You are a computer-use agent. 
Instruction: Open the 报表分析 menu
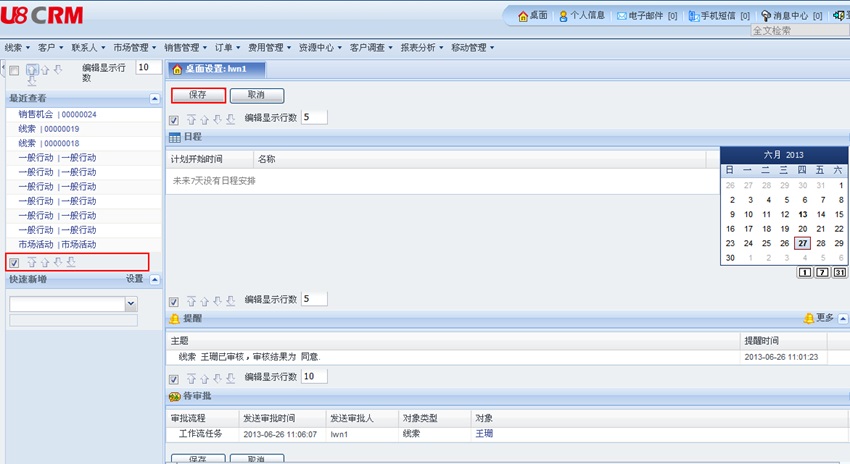coord(422,48)
